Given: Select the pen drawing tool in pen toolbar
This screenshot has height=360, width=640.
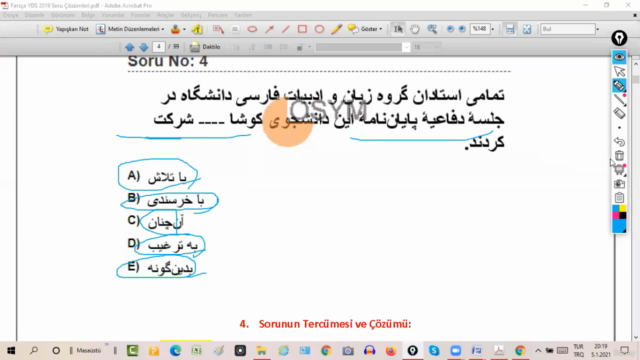Looking at the screenshot, I should click(620, 100).
